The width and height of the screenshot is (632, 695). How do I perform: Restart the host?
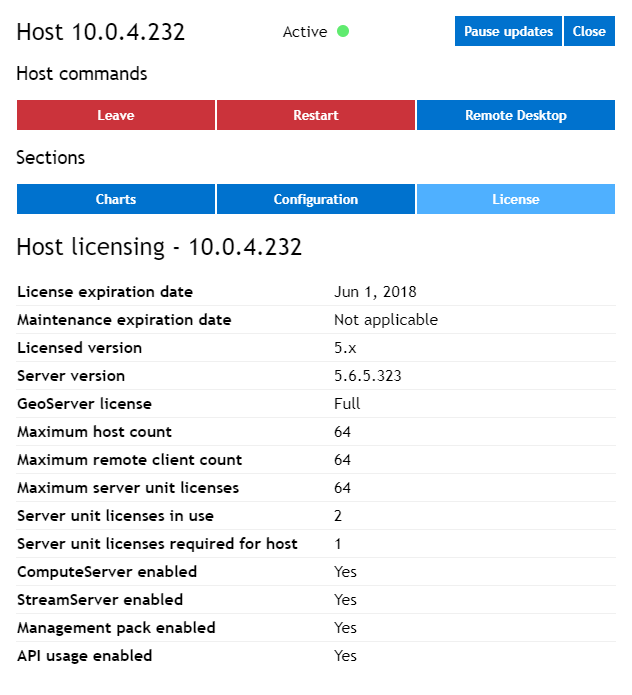click(x=316, y=115)
